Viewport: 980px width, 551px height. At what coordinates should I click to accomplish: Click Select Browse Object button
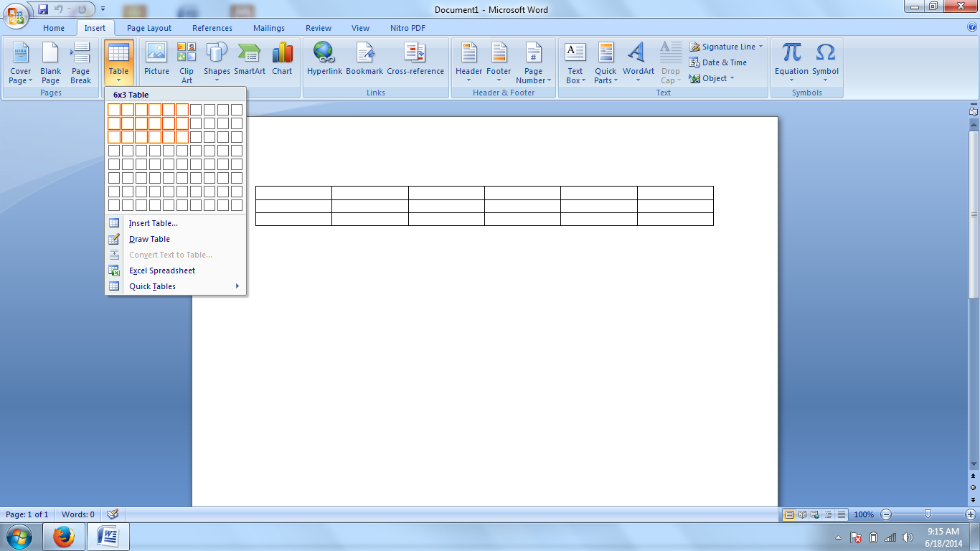point(974,486)
